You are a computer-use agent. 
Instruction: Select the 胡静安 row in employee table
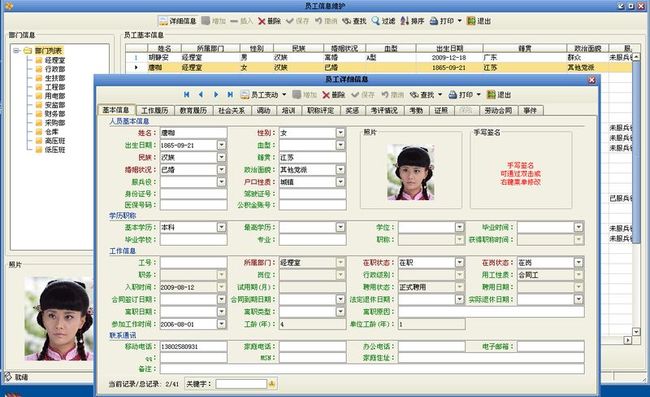[379, 58]
